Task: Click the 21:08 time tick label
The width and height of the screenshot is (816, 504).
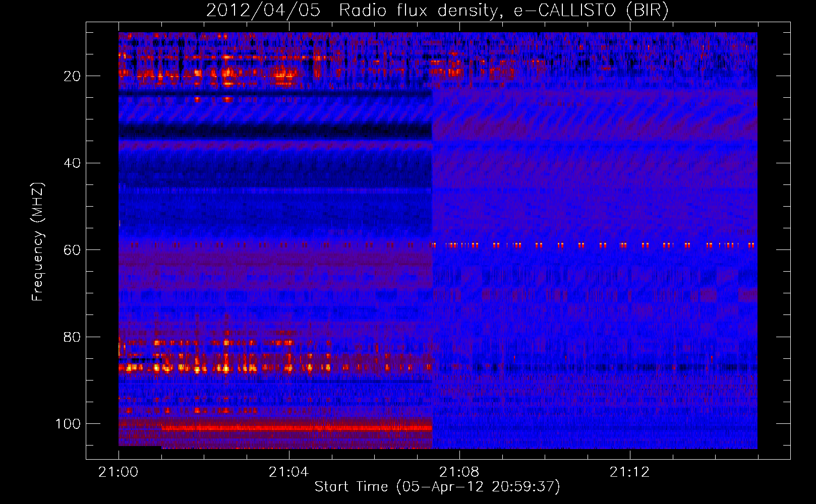Action: point(459,472)
